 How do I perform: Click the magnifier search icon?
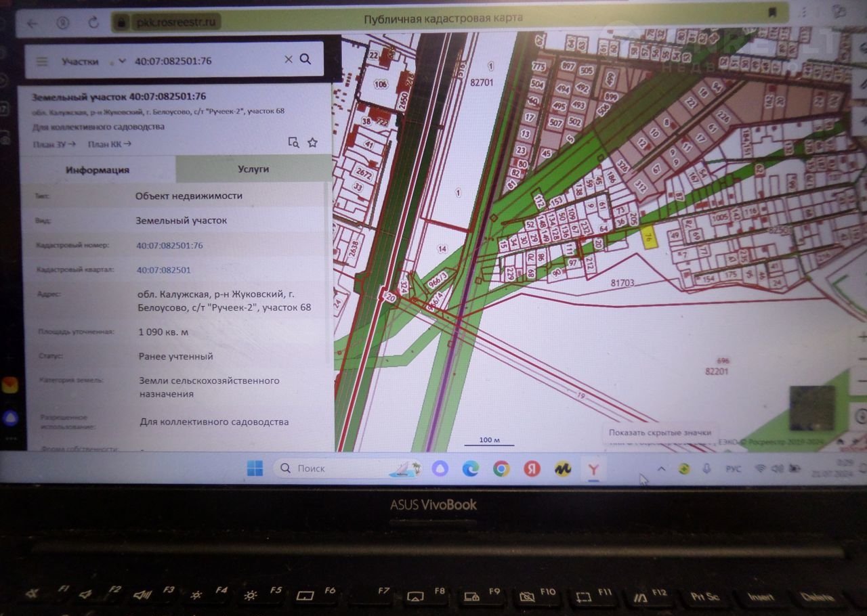(x=305, y=59)
